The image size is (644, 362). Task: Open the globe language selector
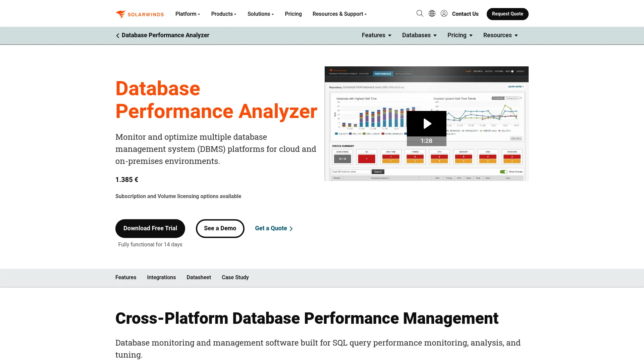click(432, 13)
